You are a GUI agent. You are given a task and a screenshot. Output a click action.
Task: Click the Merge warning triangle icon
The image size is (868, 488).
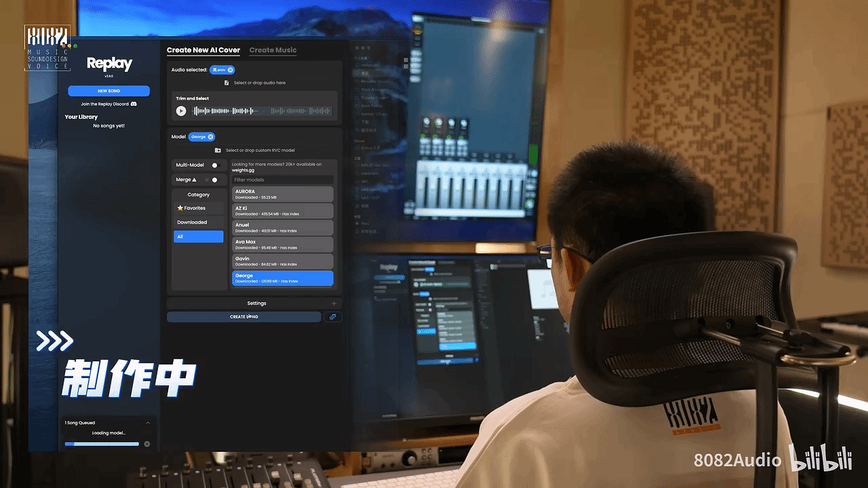pos(195,180)
